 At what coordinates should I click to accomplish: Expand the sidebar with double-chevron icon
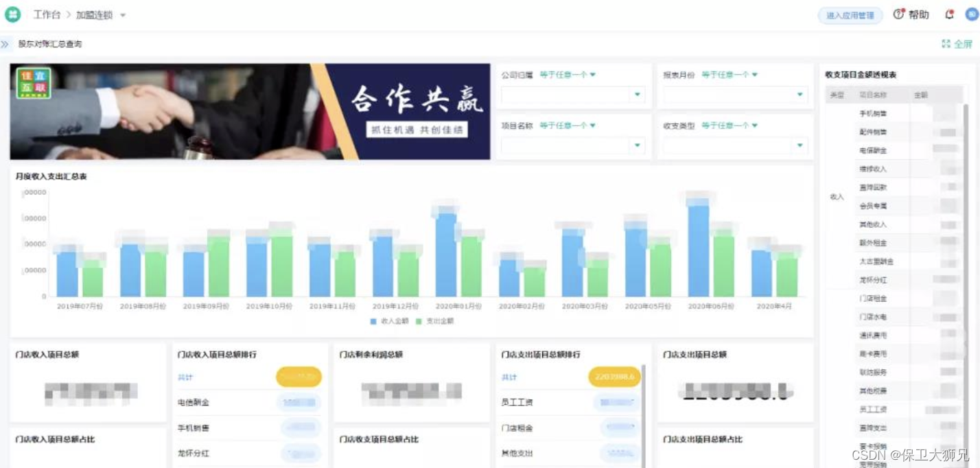tap(5, 44)
